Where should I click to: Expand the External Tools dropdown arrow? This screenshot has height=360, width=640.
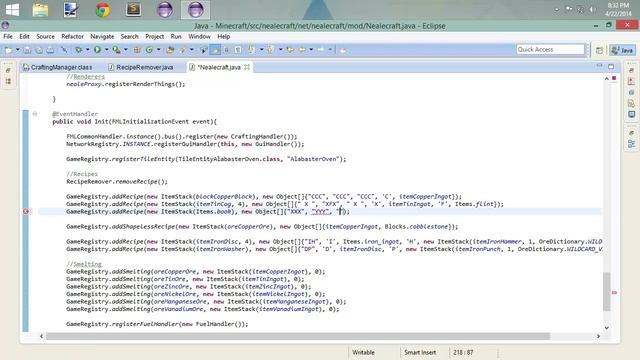pos(126,50)
